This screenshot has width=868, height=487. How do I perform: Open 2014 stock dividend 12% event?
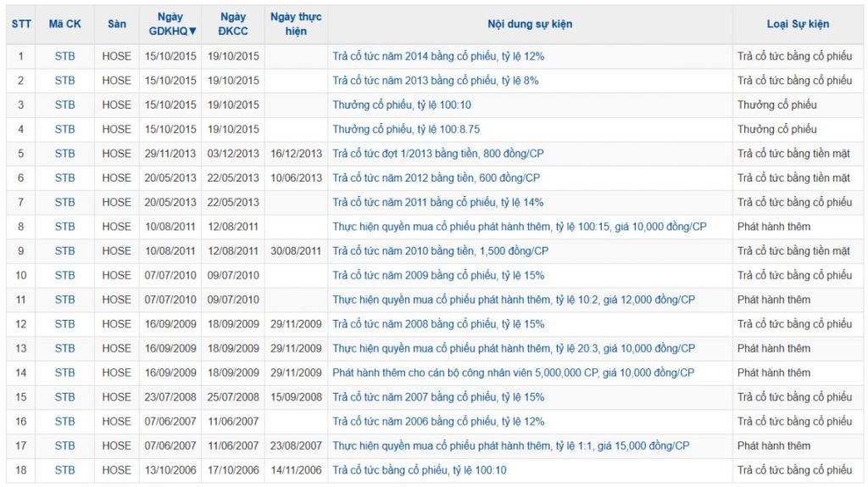(437, 57)
